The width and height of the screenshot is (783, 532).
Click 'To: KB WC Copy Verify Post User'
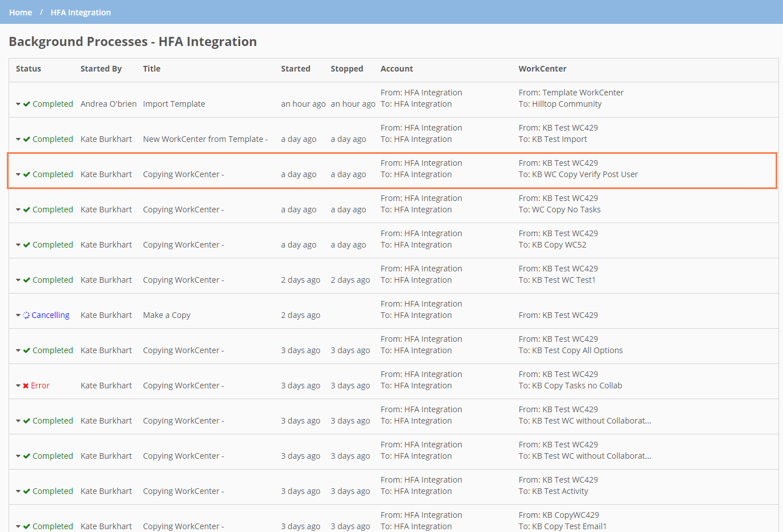point(579,174)
